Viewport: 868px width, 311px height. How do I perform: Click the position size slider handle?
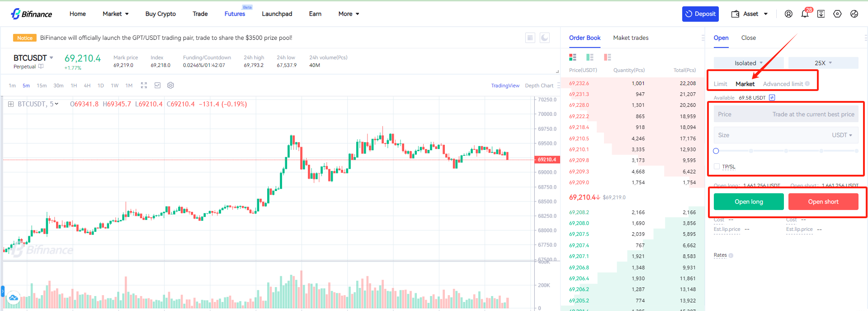coord(716,151)
